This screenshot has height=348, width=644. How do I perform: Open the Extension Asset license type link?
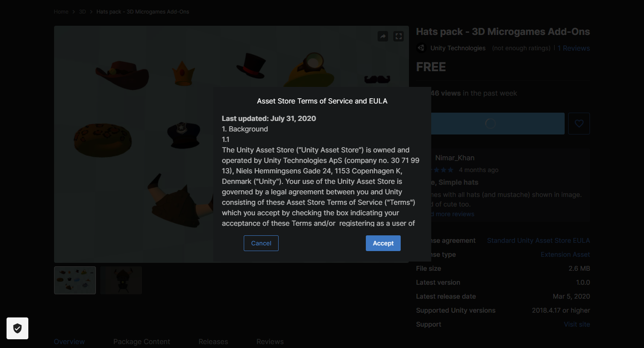tap(566, 255)
